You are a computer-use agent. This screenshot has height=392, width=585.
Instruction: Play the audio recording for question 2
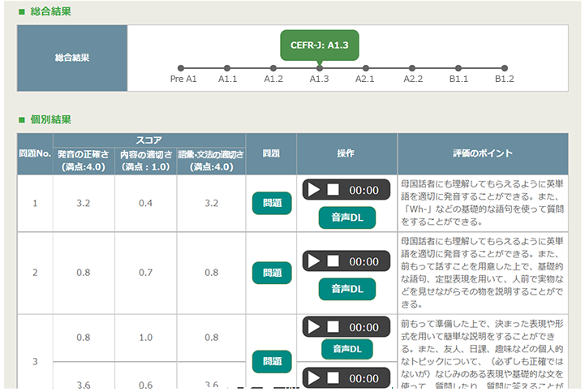314,261
